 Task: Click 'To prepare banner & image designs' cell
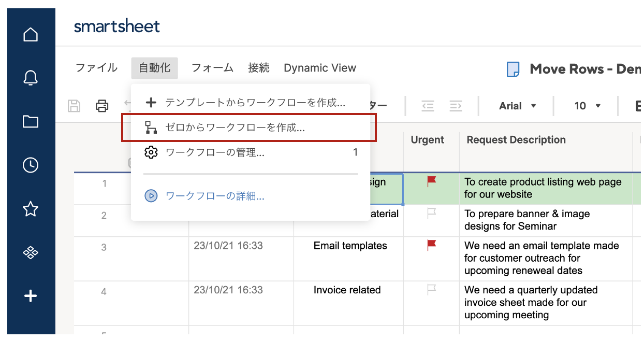coord(546,220)
